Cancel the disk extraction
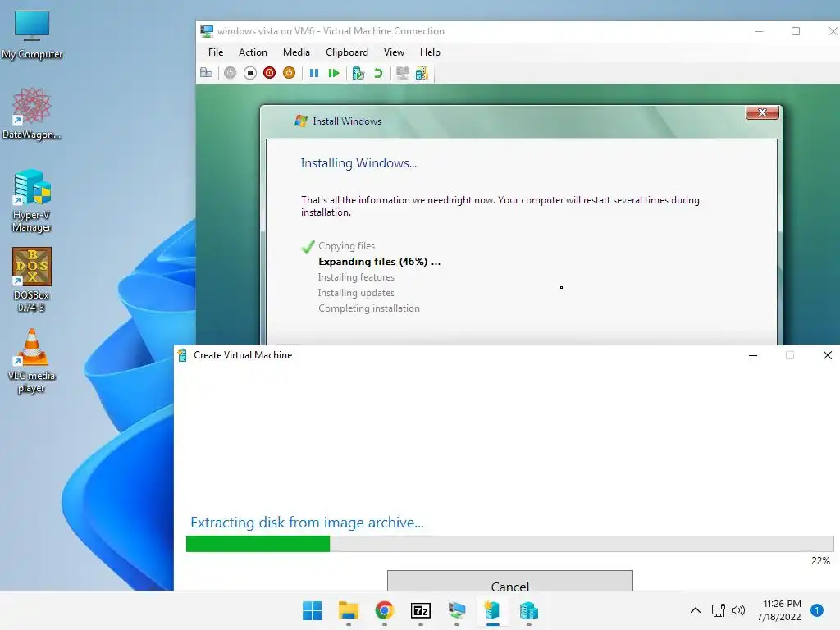The width and height of the screenshot is (840, 630). (x=510, y=582)
